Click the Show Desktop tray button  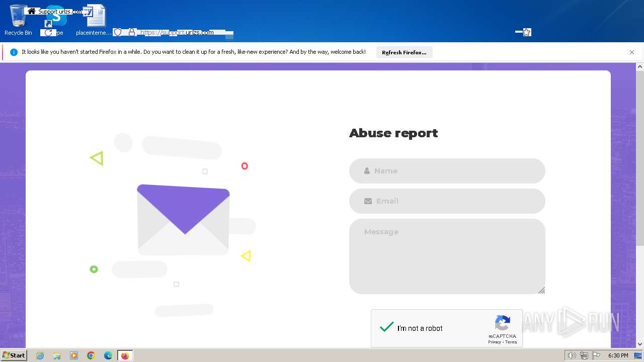638,355
